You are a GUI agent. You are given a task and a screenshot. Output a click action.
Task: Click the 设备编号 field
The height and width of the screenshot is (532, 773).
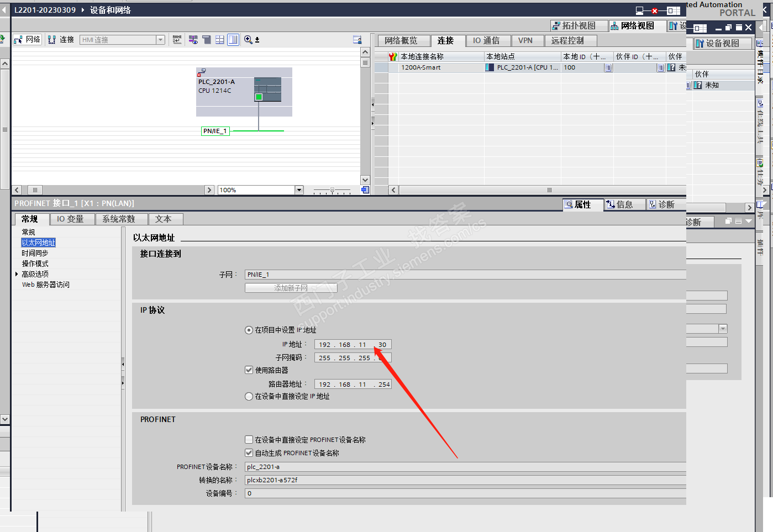pyautogui.click(x=465, y=493)
